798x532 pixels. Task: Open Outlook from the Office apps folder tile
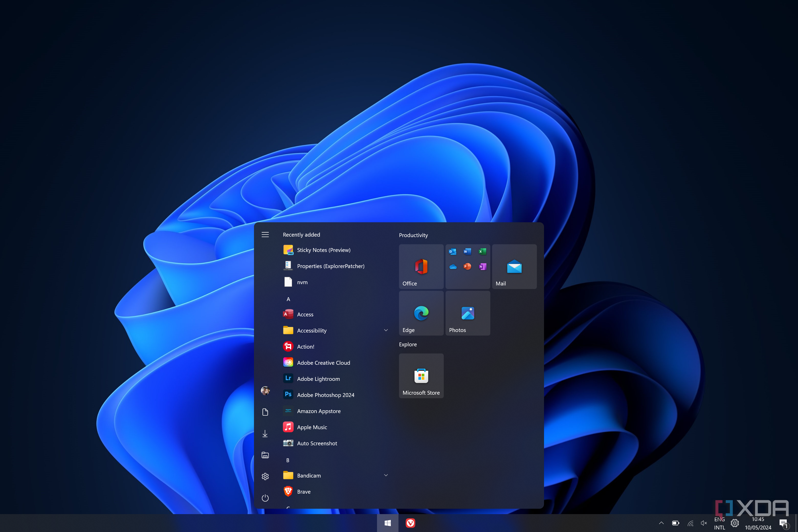453,252
